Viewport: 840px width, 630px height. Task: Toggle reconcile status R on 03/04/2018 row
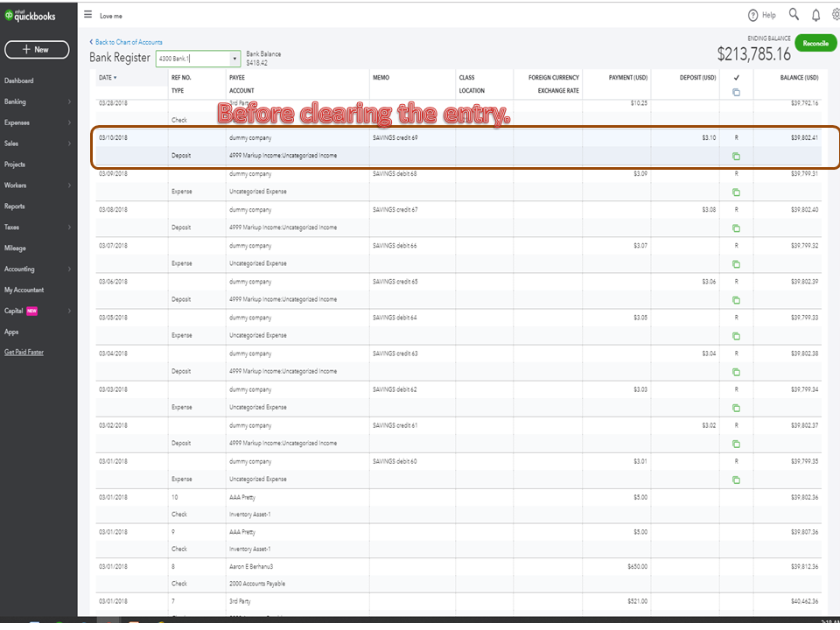point(736,353)
